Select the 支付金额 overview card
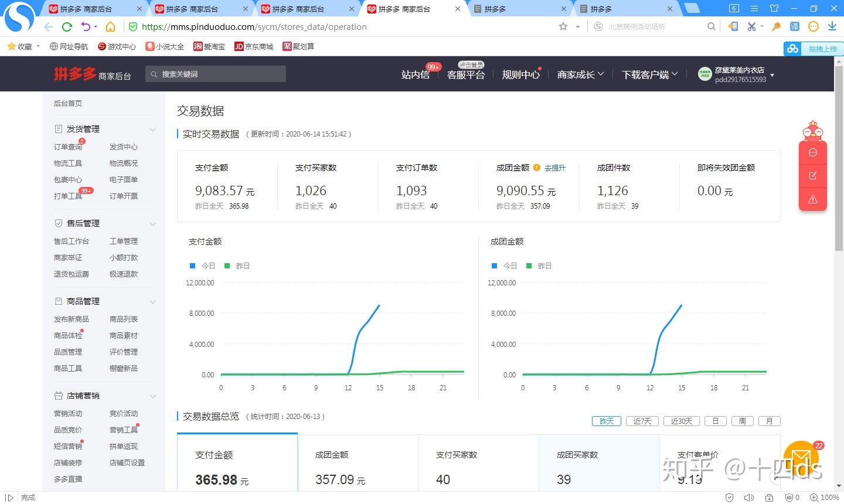Image resolution: width=844 pixels, height=504 pixels. pos(237,462)
